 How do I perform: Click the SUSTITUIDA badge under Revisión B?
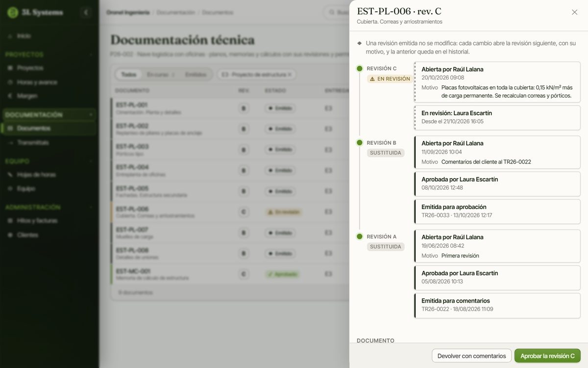click(386, 153)
